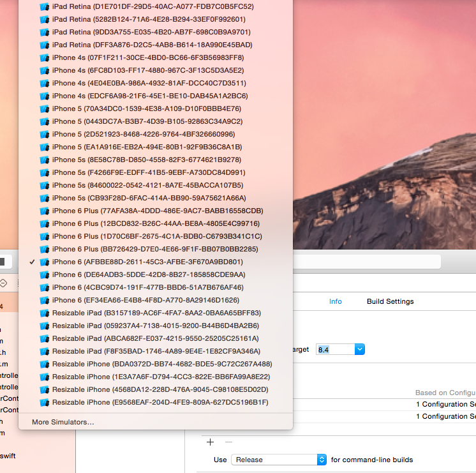Choose iPhone 6 Plus (BB726429-D7E0-4E66-9F1F-BB07B0BB2285)

(x=156, y=249)
